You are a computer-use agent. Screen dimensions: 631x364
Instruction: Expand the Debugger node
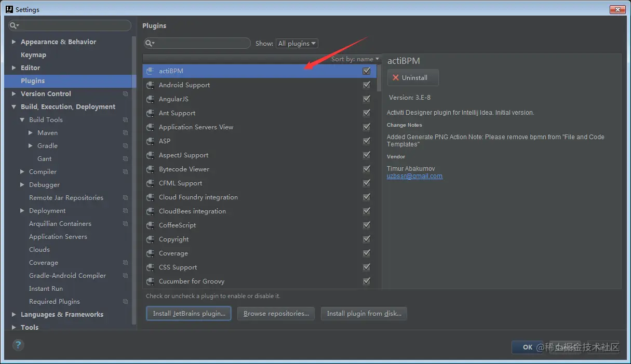coord(22,185)
